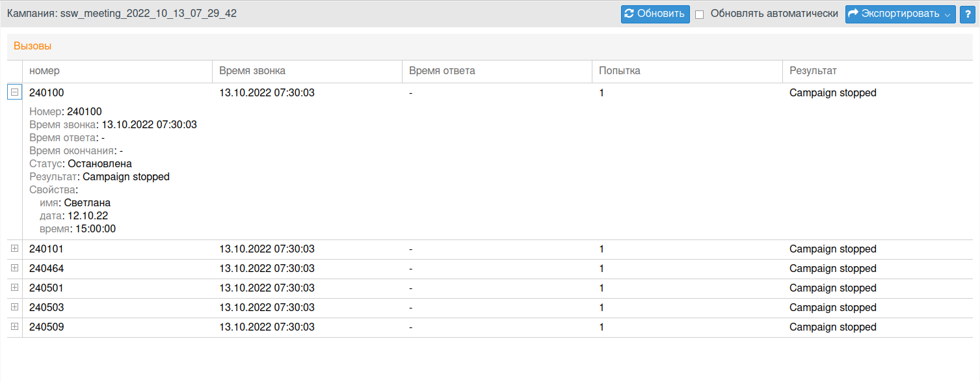Click the Обновить refresh button
This screenshot has height=382, width=980.
[x=655, y=14]
